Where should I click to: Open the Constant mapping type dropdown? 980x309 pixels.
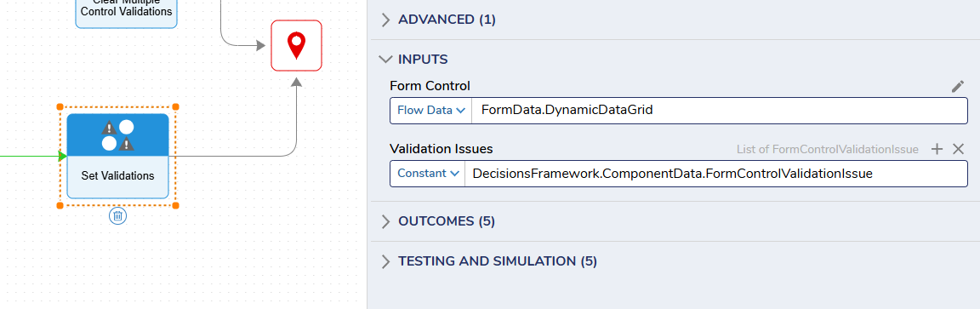tap(428, 174)
